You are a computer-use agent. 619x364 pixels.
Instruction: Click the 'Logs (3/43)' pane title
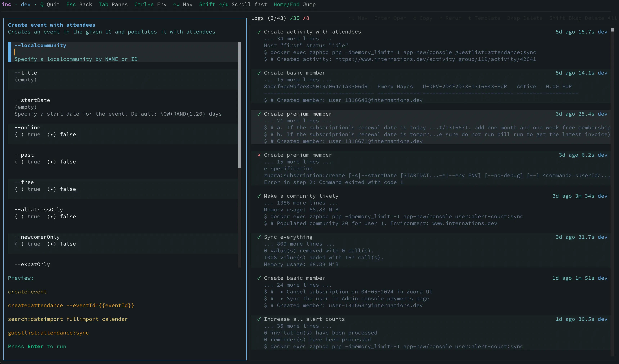pyautogui.click(x=268, y=18)
